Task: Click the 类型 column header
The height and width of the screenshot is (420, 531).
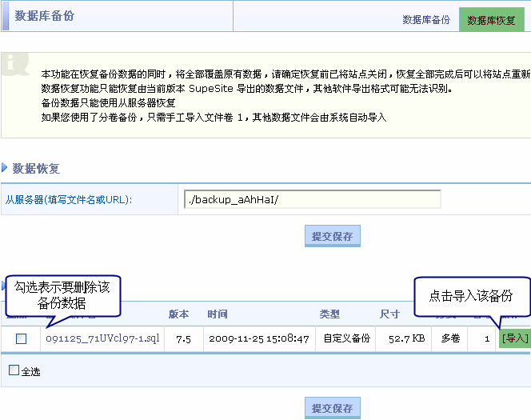Action: pyautogui.click(x=329, y=314)
